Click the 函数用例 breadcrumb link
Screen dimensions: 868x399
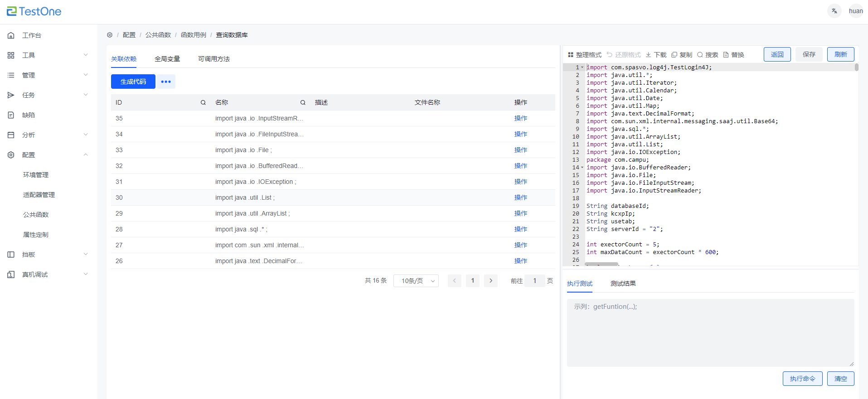coord(194,35)
